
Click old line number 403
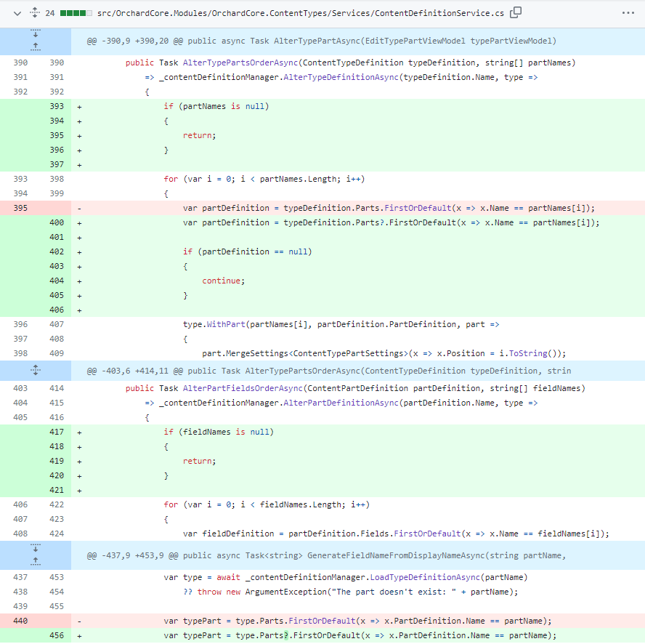(x=20, y=388)
